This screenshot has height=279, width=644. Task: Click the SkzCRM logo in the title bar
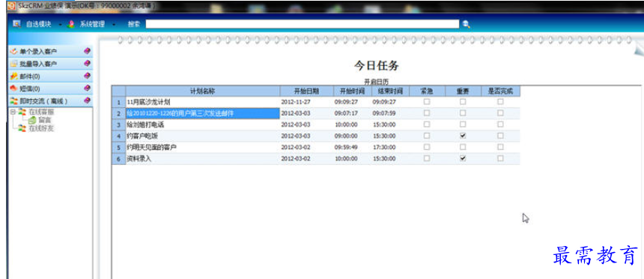[x=12, y=6]
